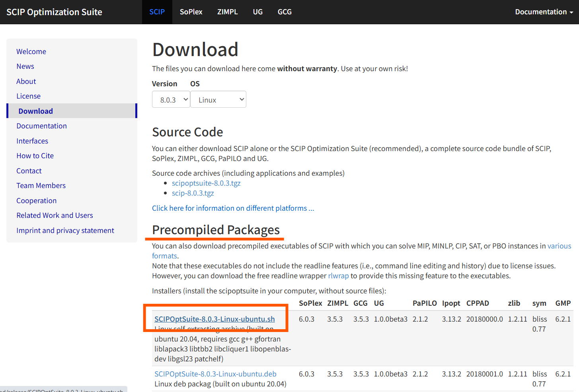This screenshot has height=392, width=579.
Task: Go to Welcome page in sidebar
Action: click(31, 52)
